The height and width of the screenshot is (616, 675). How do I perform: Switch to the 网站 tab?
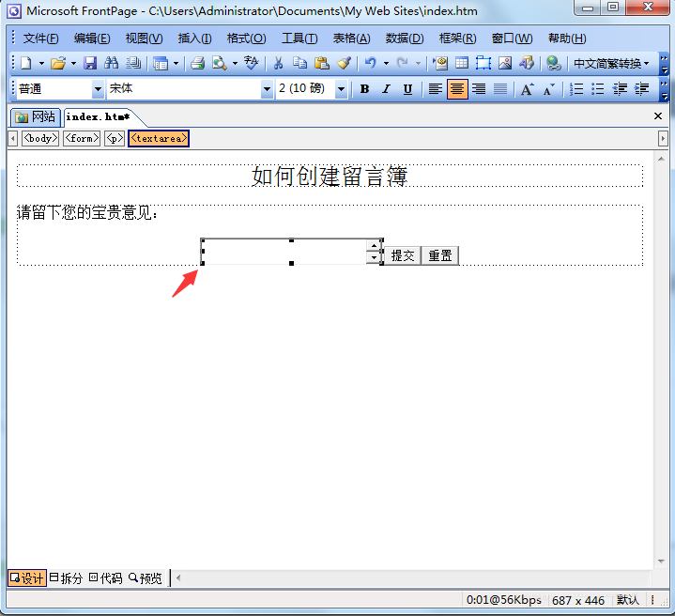[36, 117]
